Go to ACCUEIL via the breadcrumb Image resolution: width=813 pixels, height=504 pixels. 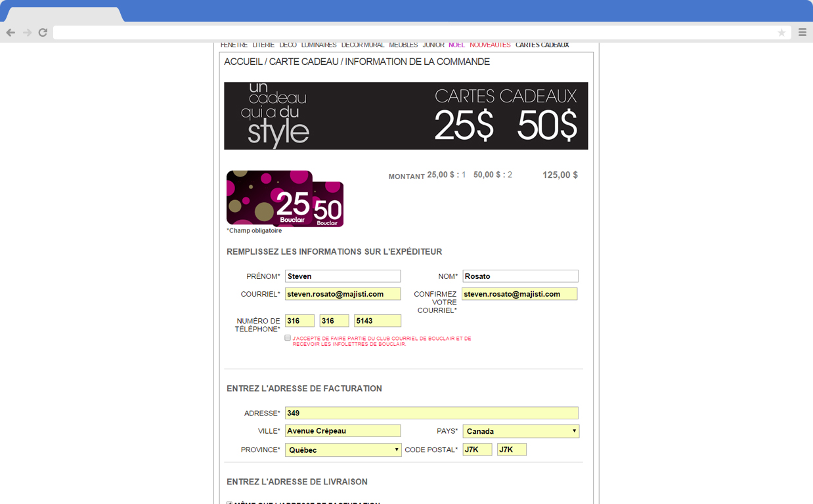243,61
